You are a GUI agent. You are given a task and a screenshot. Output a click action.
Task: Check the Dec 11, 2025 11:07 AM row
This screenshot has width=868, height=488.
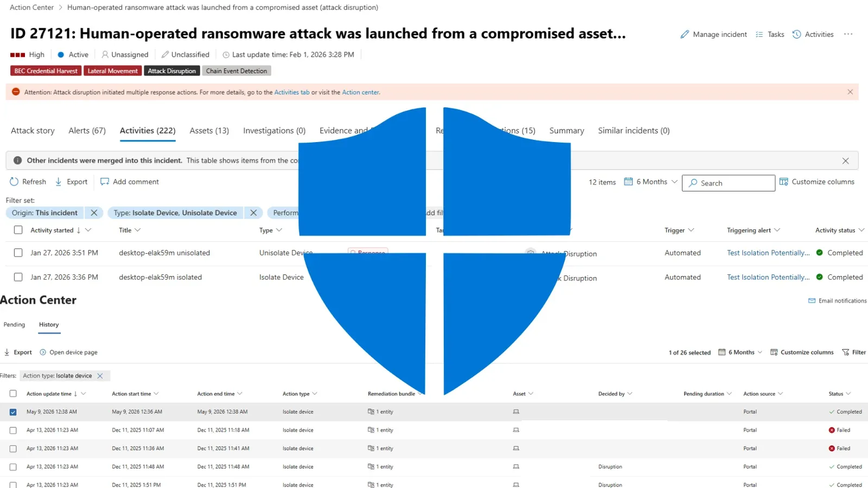13,431
